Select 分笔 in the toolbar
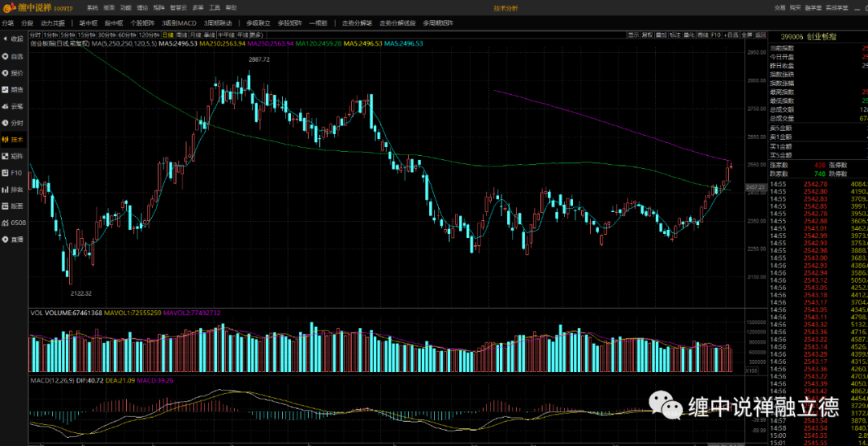 click(x=8, y=23)
